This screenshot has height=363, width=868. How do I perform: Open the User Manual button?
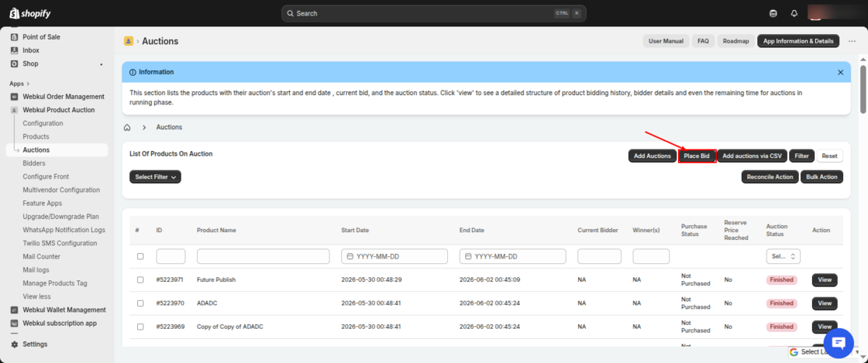click(666, 41)
